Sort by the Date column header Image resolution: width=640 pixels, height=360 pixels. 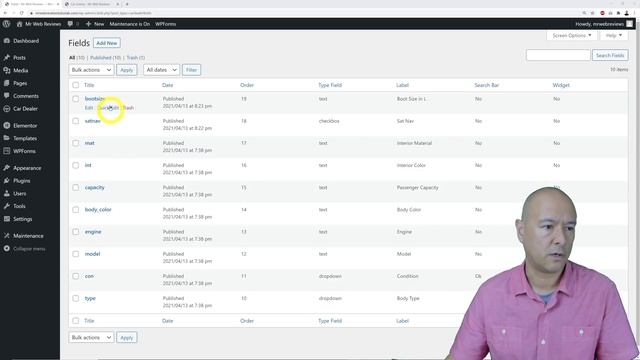167,85
